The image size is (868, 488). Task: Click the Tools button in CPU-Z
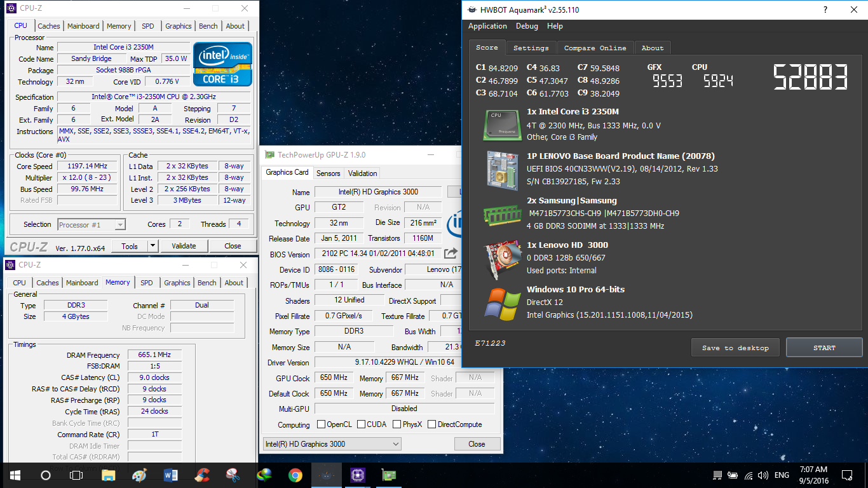click(x=130, y=246)
